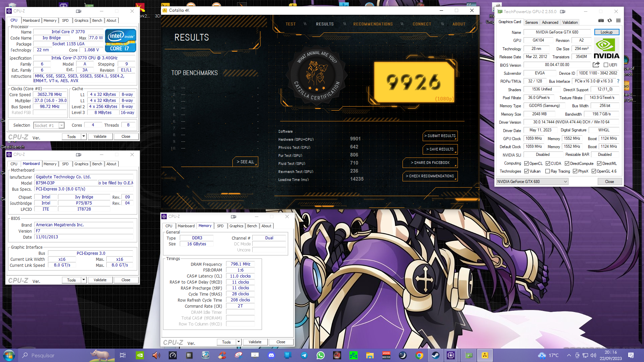Click the pin icon in the CPU tab CPU-Z window title bar
Viewport: 644px width, 362px height.
(x=78, y=11)
